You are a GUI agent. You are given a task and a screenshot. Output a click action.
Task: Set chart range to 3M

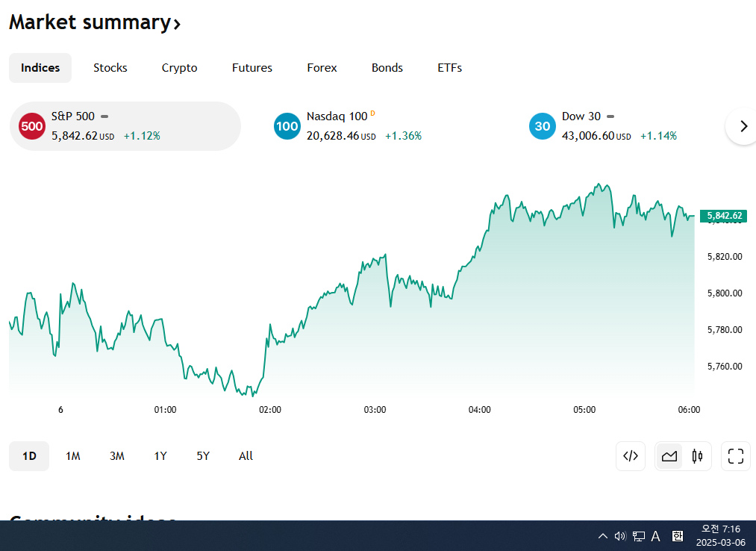[x=116, y=456]
